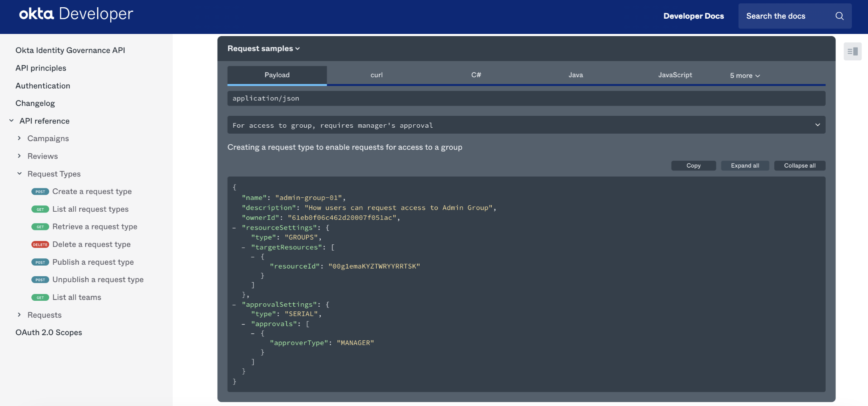This screenshot has height=406, width=868.
Task: Expand the 5 more languages dropdown
Action: pyautogui.click(x=745, y=76)
